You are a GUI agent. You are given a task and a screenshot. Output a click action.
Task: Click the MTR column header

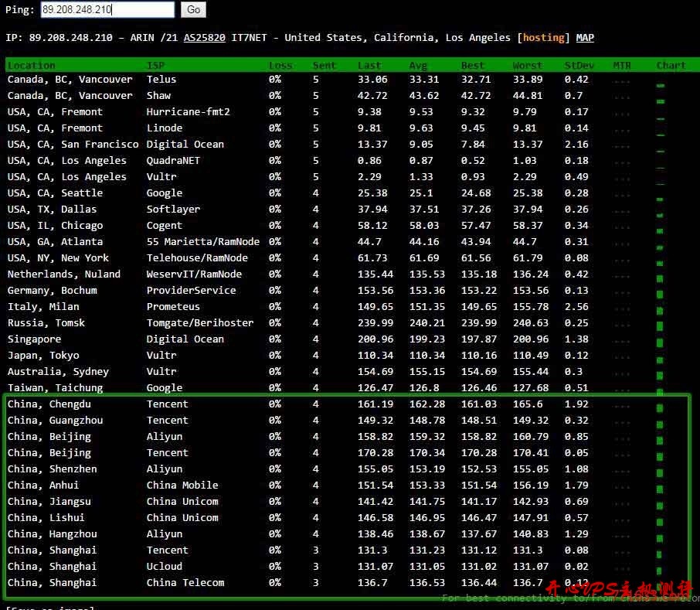(x=622, y=66)
